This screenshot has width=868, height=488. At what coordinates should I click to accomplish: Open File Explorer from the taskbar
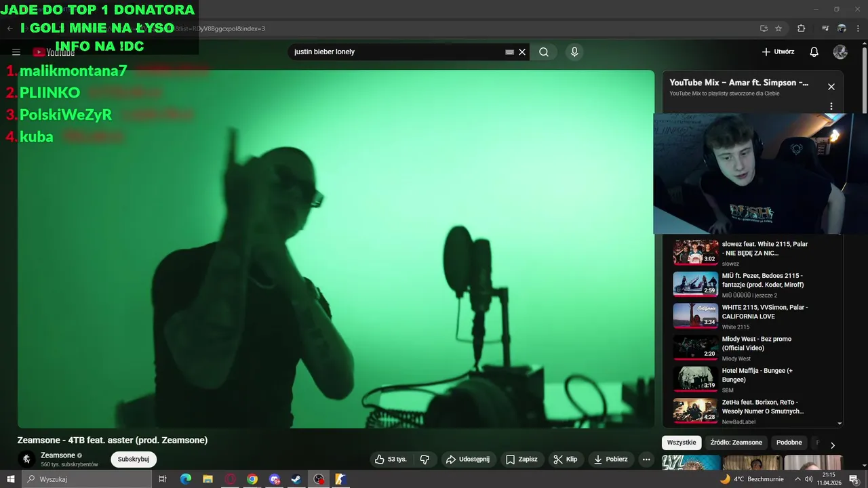tap(208, 479)
